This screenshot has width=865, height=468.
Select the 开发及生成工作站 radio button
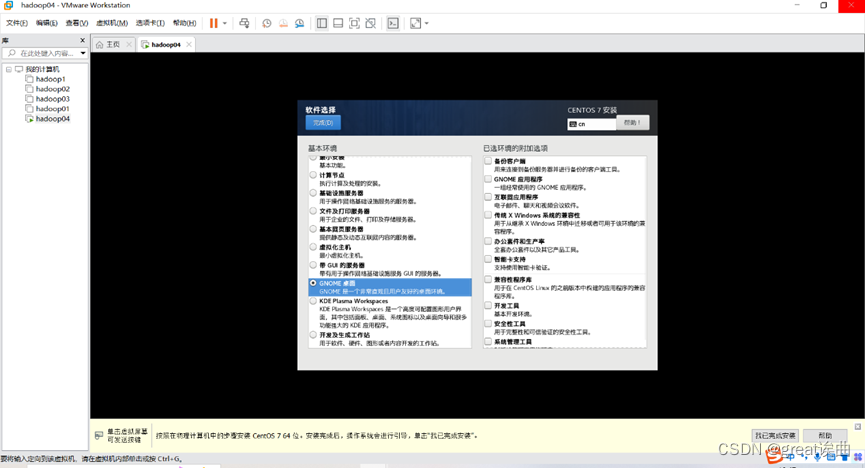[x=313, y=335]
